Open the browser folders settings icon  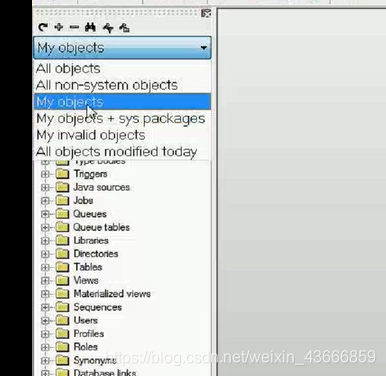point(124,28)
